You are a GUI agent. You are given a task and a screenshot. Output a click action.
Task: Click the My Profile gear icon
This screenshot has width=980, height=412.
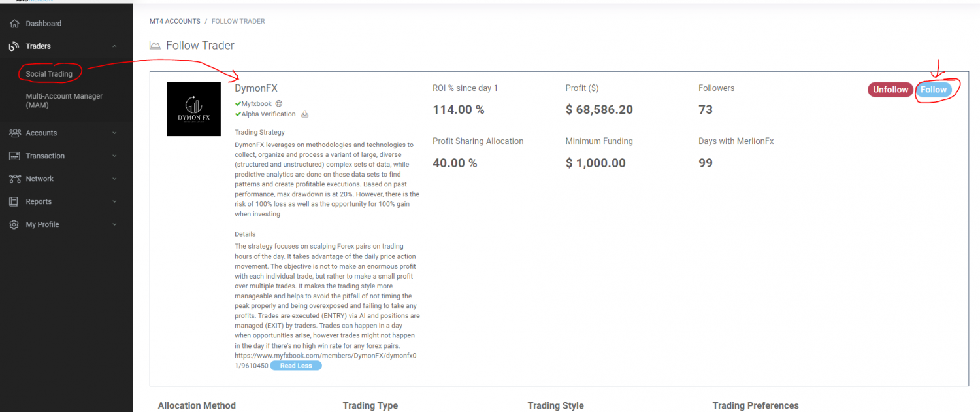(14, 225)
